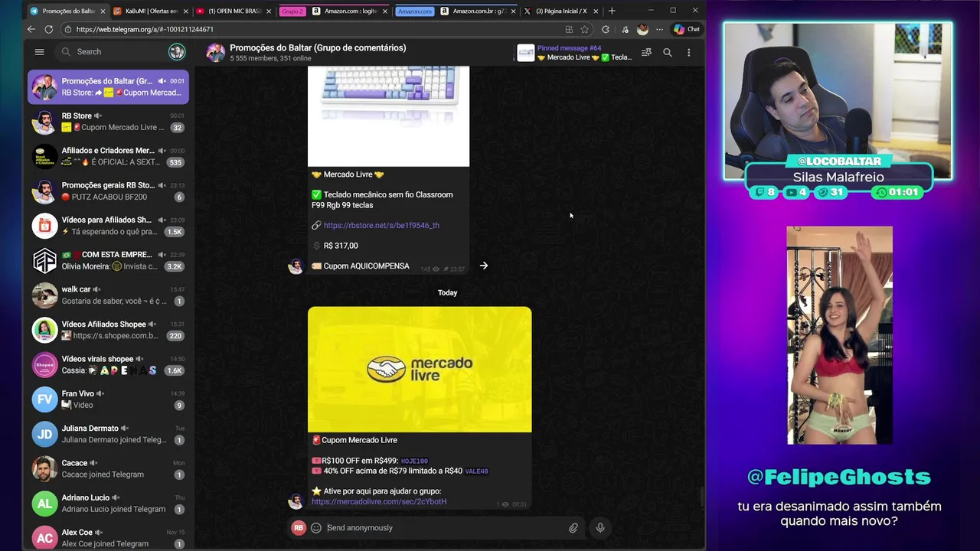The image size is (980, 551).
Task: Open a new browser tab
Action: coord(611,11)
